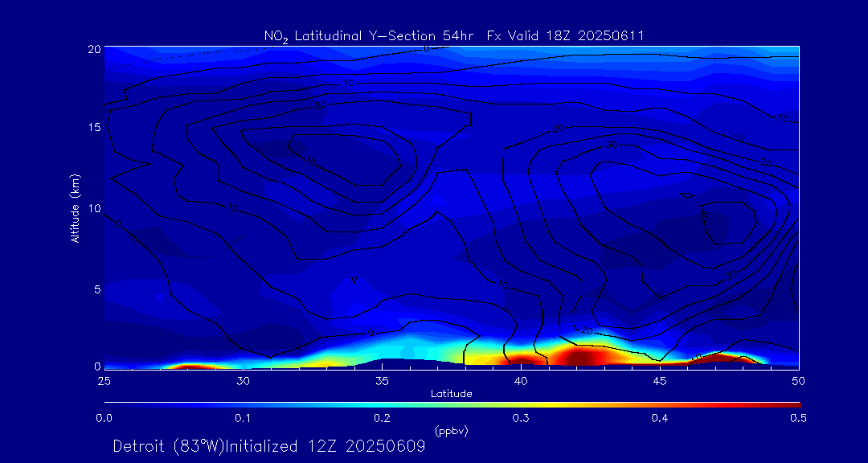Click "Fx Valid 18Z 20250611" in the title
868x463 pixels.
point(566,36)
